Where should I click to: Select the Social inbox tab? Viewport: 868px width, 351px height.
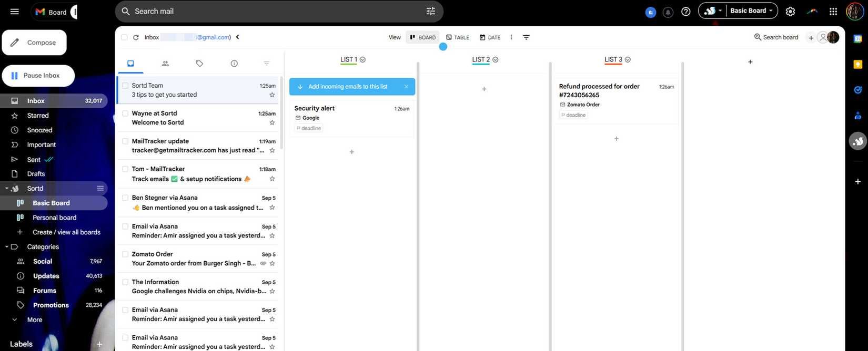tap(165, 64)
